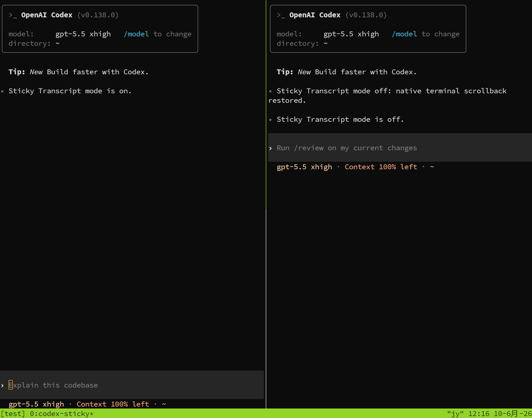Viewport: 532px width, 418px height.
Task: Click bullet beside 'Sticky Transcript mode is off.'
Action: [x=270, y=120]
